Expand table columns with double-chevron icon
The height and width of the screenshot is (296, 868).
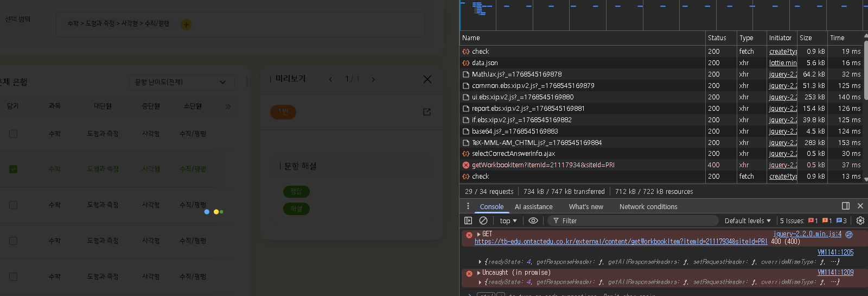228,106
